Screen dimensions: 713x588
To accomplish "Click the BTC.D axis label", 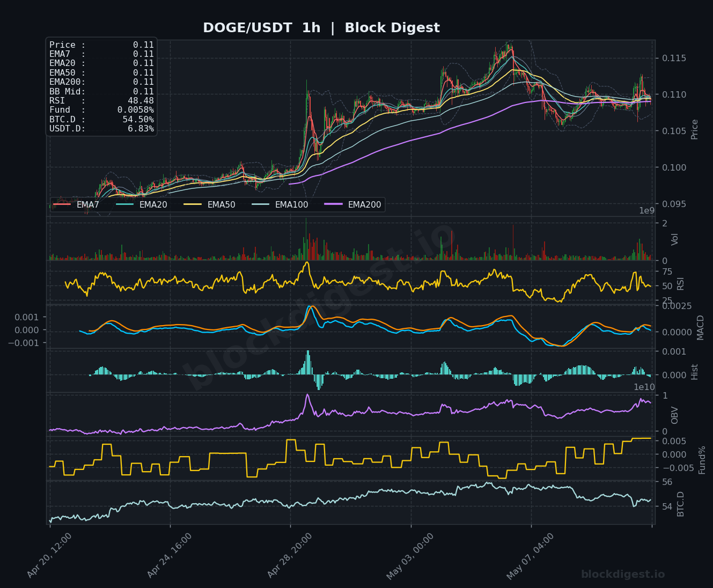I will pyautogui.click(x=681, y=504).
